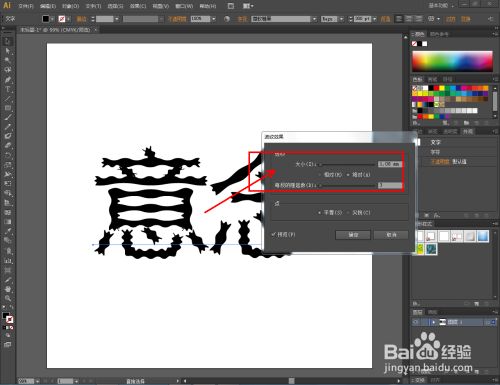This screenshot has width=500, height=385.
Task: Open the stroke weight dropdown
Action: pos(117,19)
